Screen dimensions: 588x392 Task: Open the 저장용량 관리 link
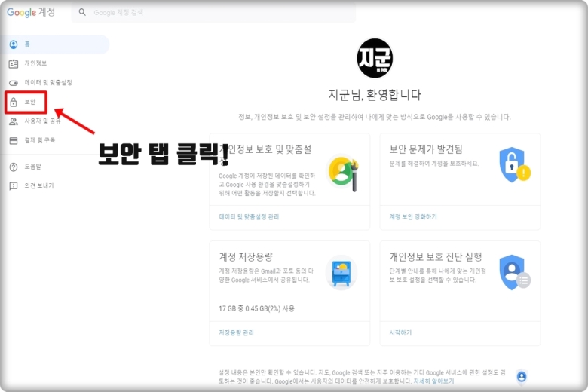point(236,332)
